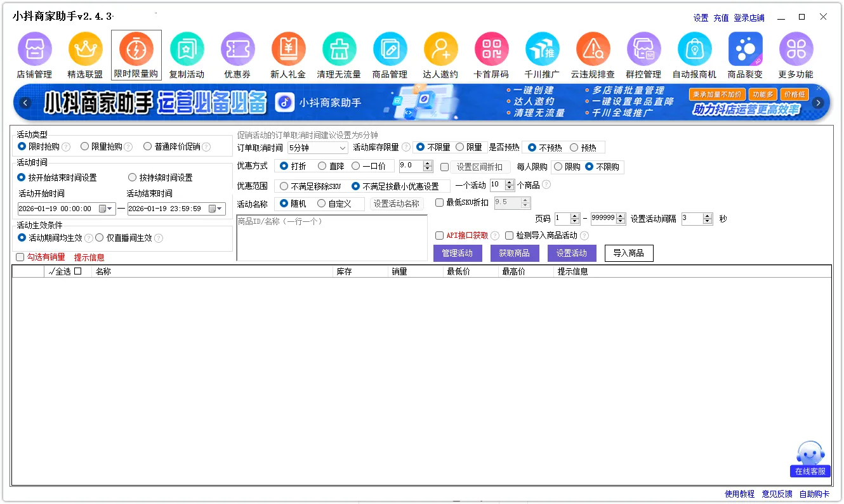Select the 限量抢购 activity type
This screenshot has height=504, width=844.
point(85,146)
